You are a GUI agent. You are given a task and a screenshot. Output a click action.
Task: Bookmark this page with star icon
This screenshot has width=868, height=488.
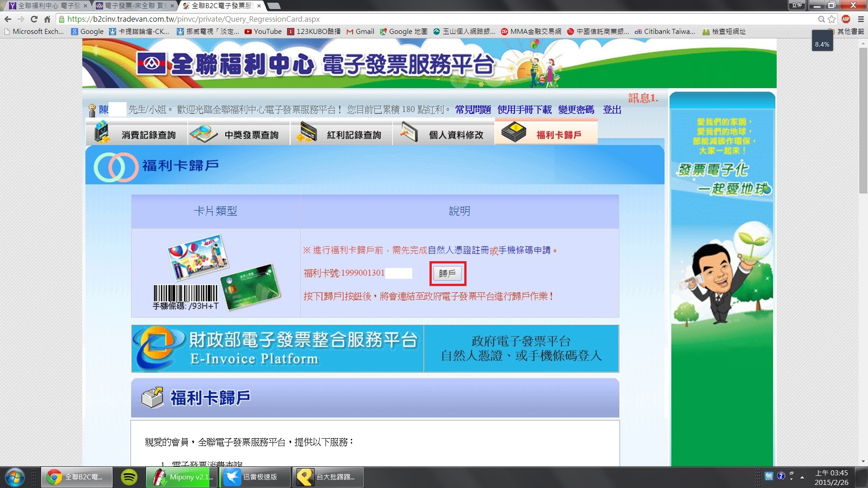[x=832, y=19]
